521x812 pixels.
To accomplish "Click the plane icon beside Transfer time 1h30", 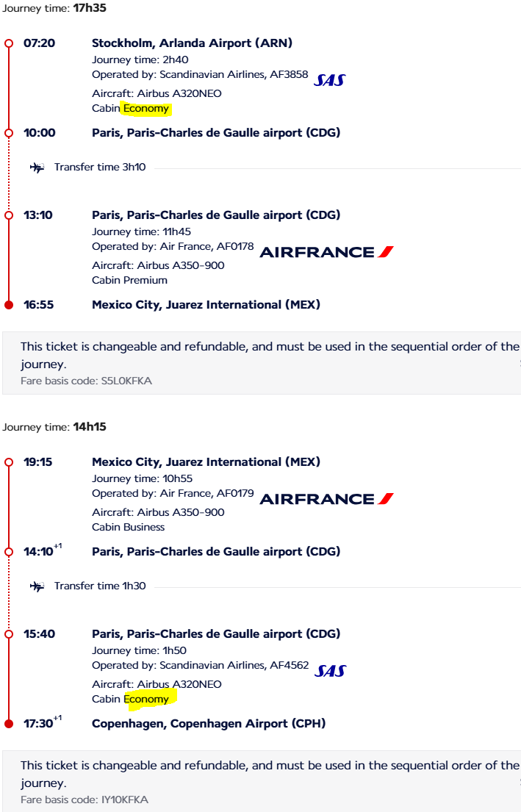I will [37, 586].
